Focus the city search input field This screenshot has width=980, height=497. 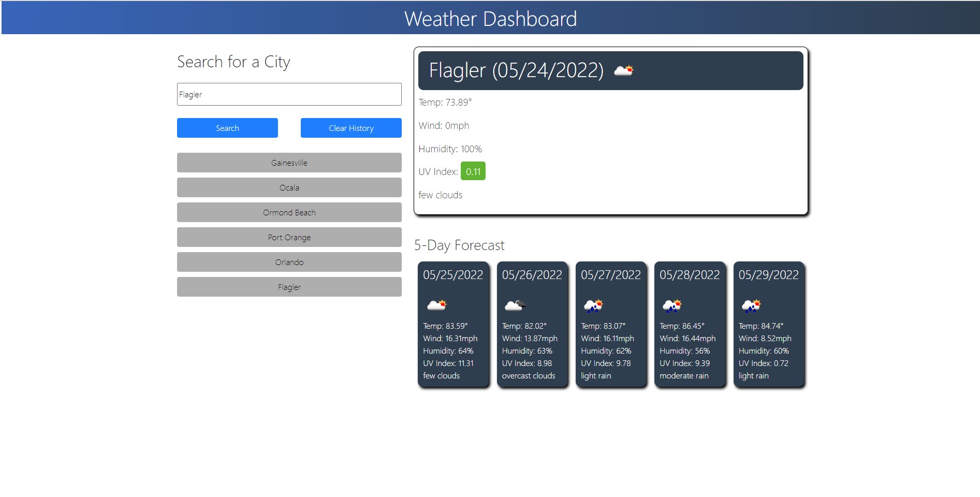point(289,94)
